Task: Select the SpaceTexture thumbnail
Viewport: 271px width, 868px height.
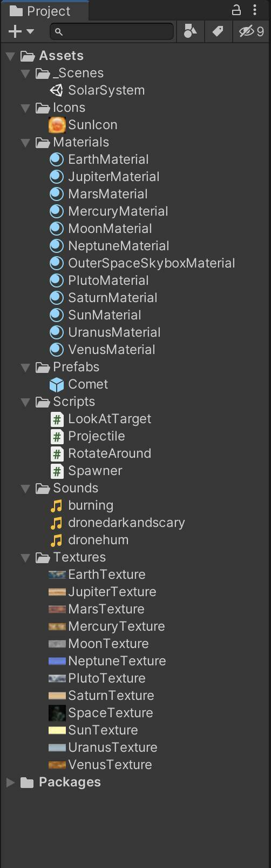Action: point(57,713)
